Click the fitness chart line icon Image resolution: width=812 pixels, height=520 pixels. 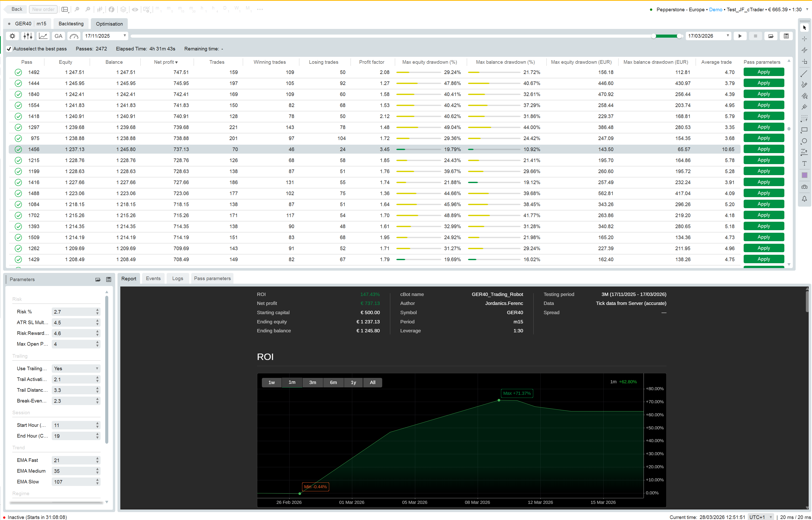[43, 36]
